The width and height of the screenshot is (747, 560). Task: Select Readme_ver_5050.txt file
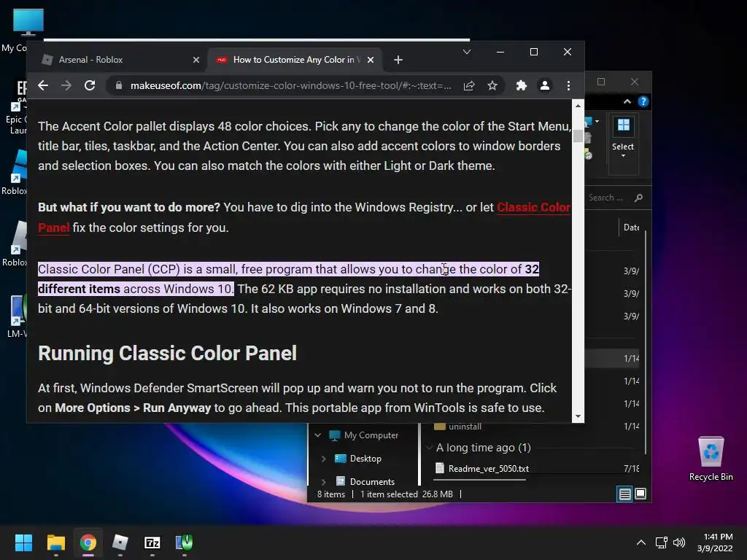[x=488, y=469]
